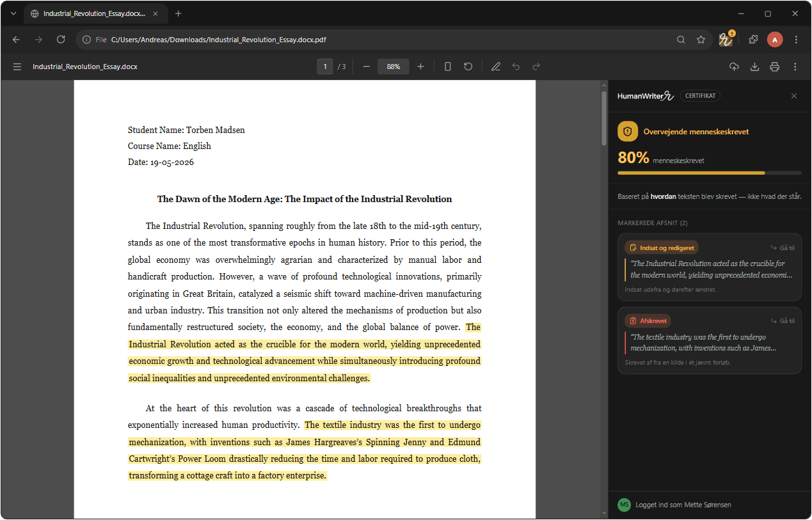Zoom out the PDF with the minus button

(x=367, y=67)
